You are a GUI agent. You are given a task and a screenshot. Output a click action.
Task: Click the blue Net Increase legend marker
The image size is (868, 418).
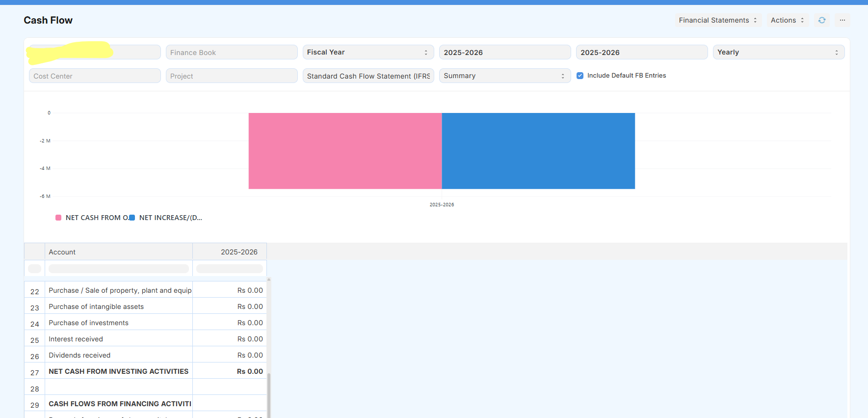click(x=132, y=218)
